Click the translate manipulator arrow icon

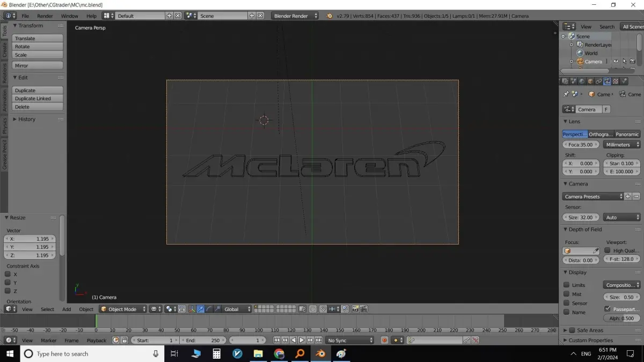tap(200, 309)
